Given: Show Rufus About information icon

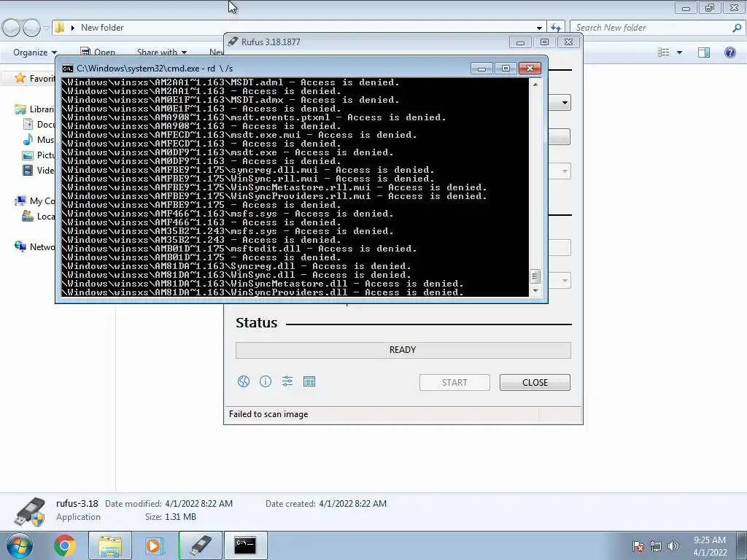Looking at the screenshot, I should pos(266,381).
